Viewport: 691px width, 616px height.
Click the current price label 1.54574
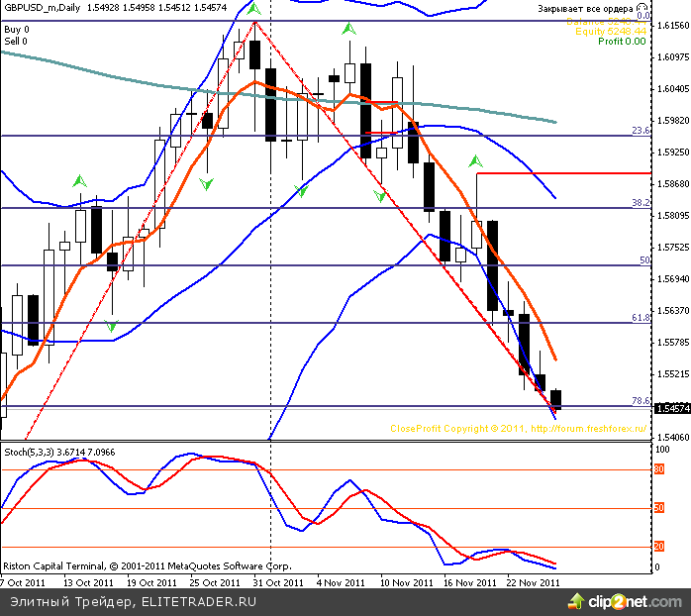tap(672, 408)
